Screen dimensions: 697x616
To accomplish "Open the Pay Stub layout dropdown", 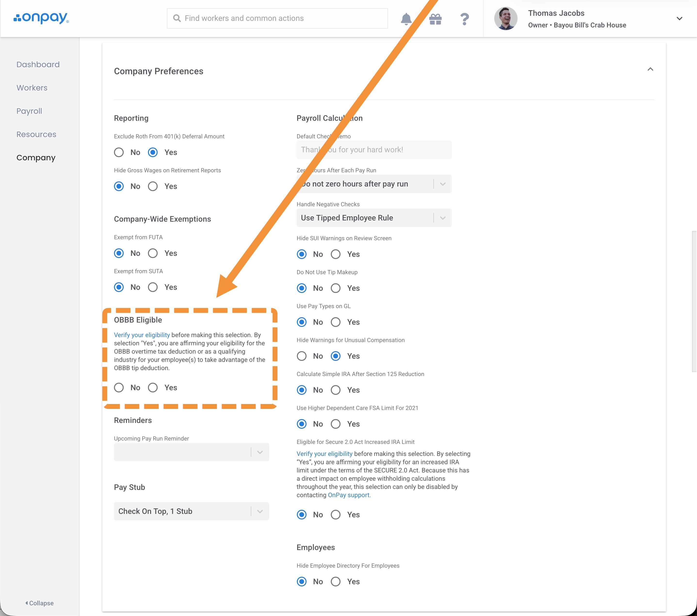I will coord(191,511).
